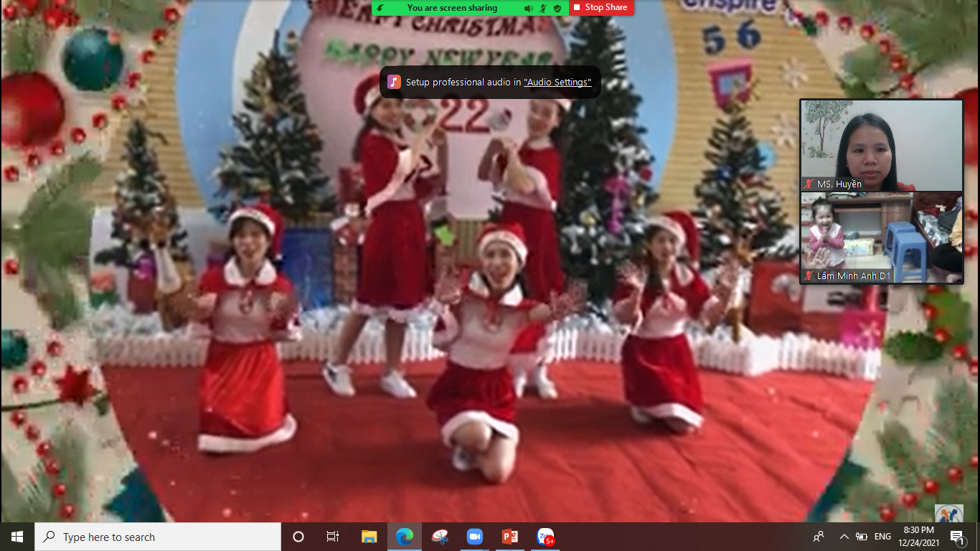980x551 pixels.
Task: Open PowerPoint from the taskbar
Action: tap(510, 537)
